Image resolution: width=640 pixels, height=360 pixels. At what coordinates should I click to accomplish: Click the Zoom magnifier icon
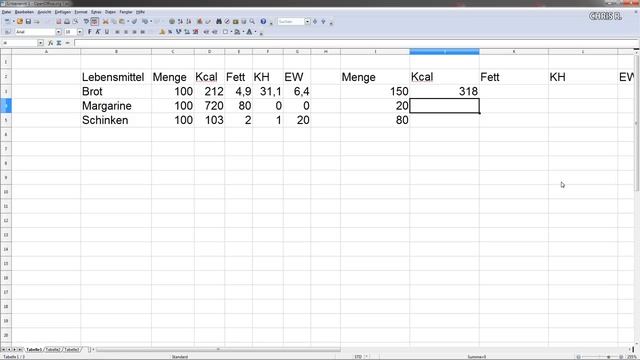click(252, 21)
